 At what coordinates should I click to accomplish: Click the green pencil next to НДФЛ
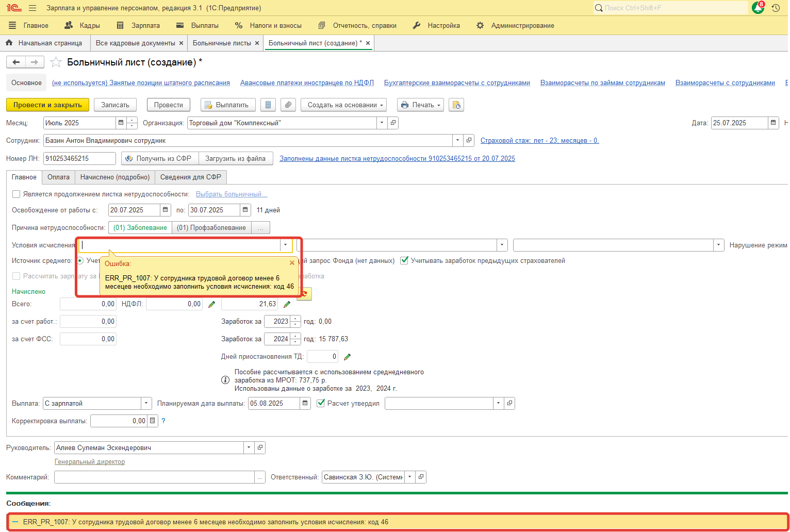pyautogui.click(x=211, y=304)
